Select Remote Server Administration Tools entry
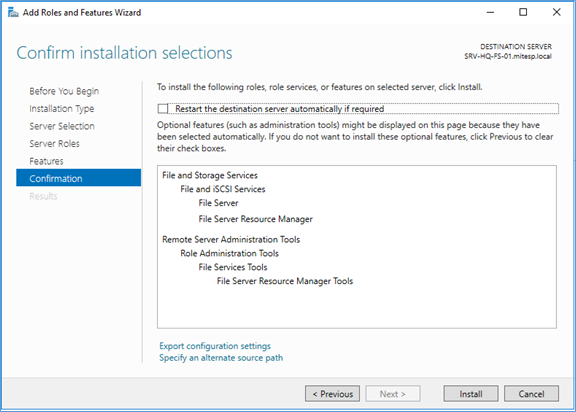Screen dimensions: 576x412 (231, 239)
